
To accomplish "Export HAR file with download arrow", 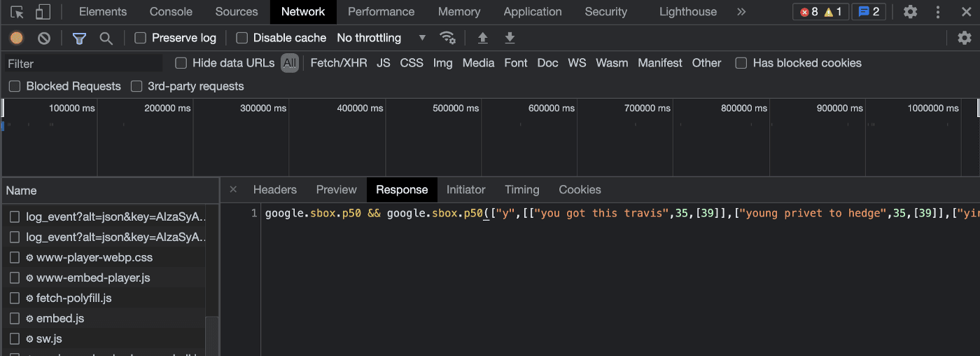I will point(510,38).
